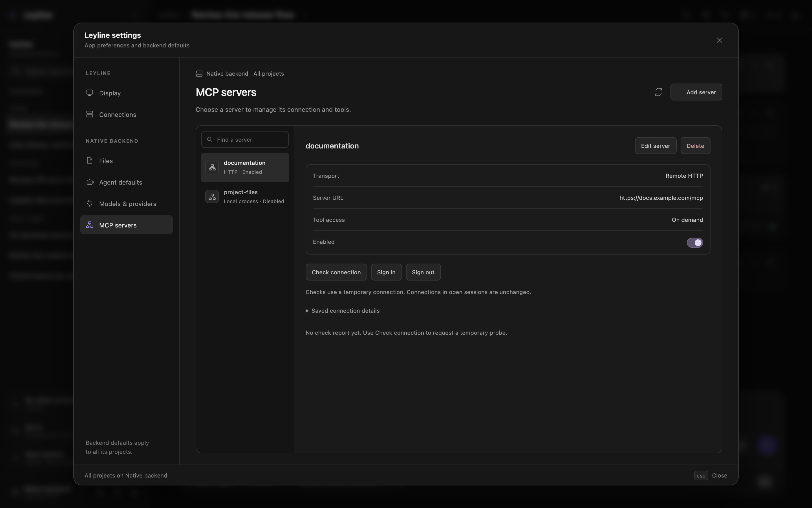This screenshot has width=812, height=508.
Task: Click the Check connection button
Action: pyautogui.click(x=336, y=272)
